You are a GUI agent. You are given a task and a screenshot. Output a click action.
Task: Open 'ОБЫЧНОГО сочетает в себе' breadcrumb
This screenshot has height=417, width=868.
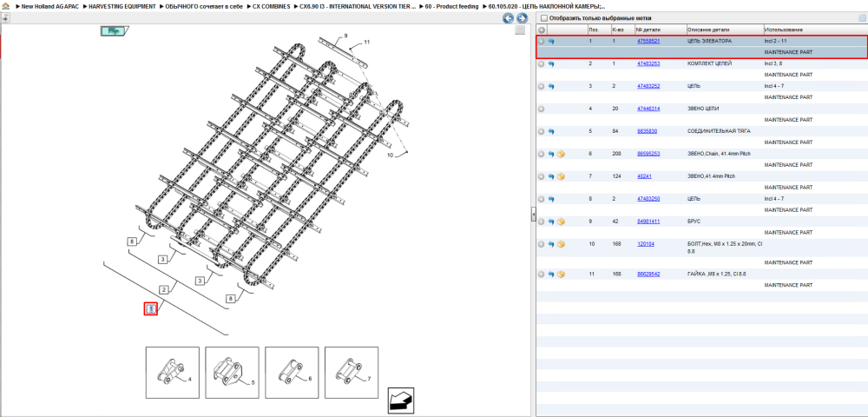[204, 6]
